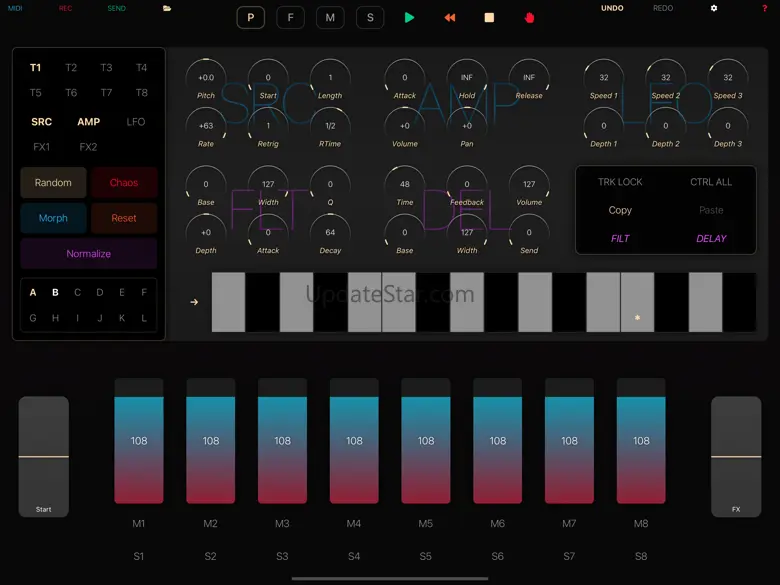780x585 pixels.
Task: Click the delay Time knob showing 48
Action: [405, 185]
